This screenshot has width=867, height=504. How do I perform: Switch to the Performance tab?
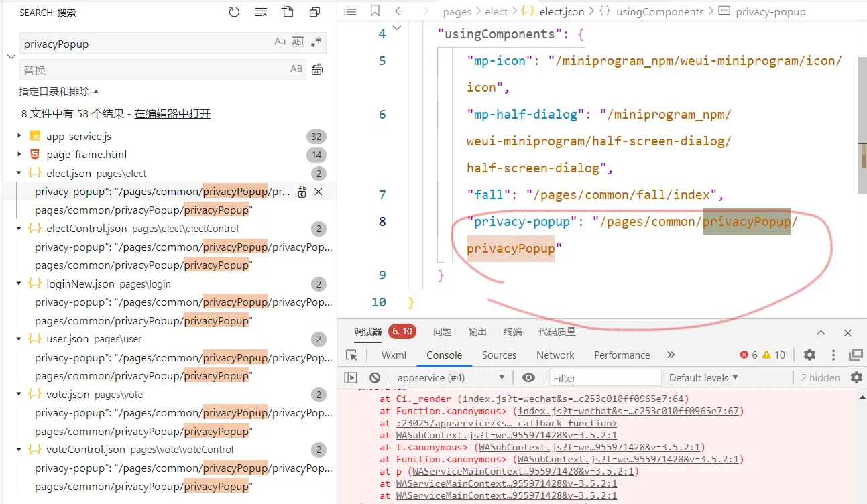click(x=622, y=355)
